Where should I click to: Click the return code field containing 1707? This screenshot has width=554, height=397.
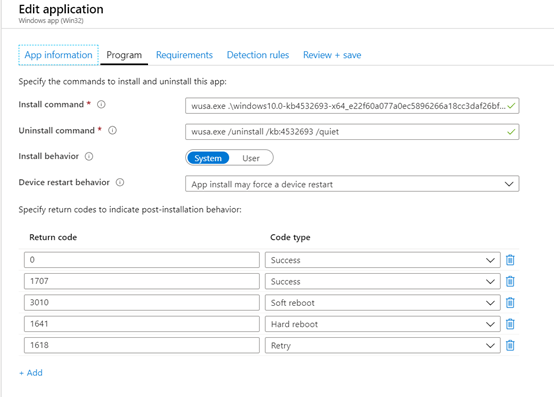coord(142,282)
